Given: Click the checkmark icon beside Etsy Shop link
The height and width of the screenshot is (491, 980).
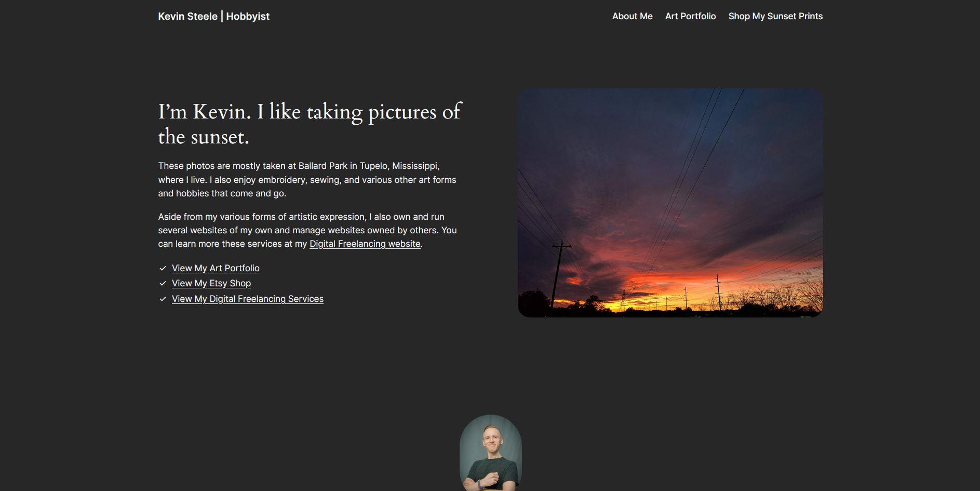Looking at the screenshot, I should pyautogui.click(x=163, y=283).
